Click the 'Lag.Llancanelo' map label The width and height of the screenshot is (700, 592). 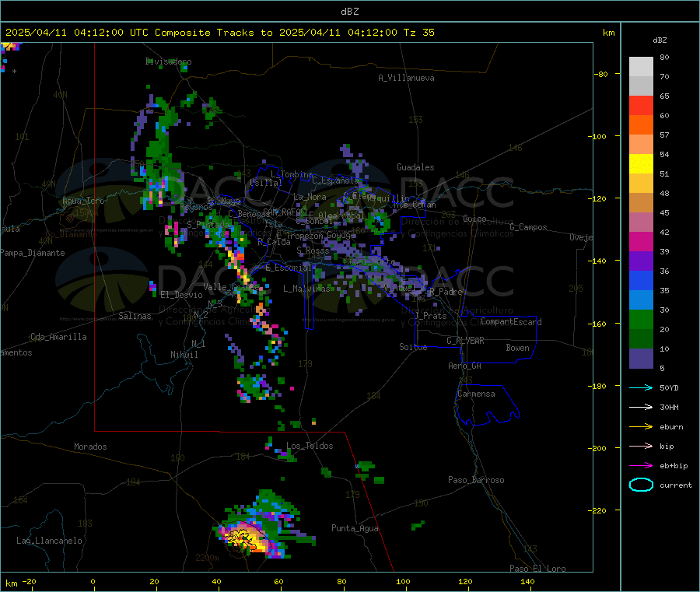49,541
